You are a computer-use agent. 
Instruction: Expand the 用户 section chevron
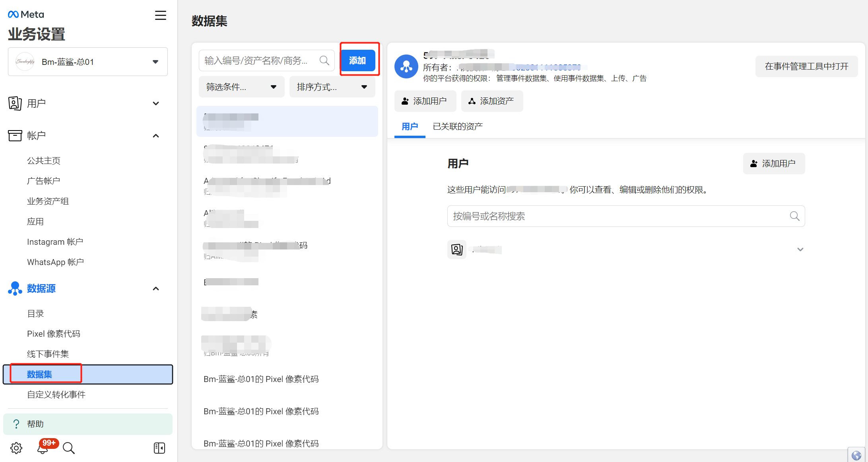pyautogui.click(x=156, y=103)
